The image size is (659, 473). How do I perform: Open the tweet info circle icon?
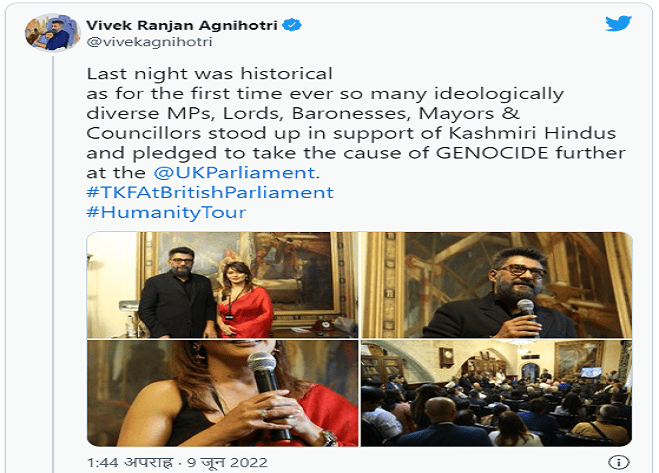(x=619, y=462)
